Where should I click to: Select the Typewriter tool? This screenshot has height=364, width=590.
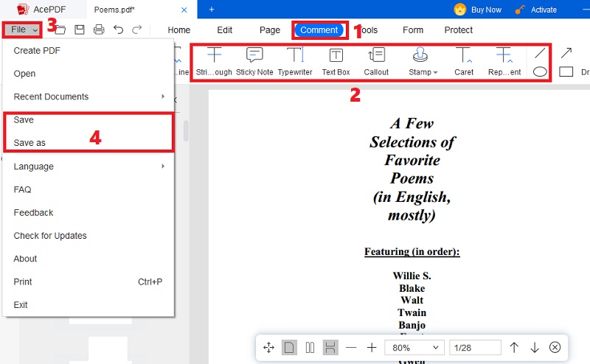tap(295, 61)
